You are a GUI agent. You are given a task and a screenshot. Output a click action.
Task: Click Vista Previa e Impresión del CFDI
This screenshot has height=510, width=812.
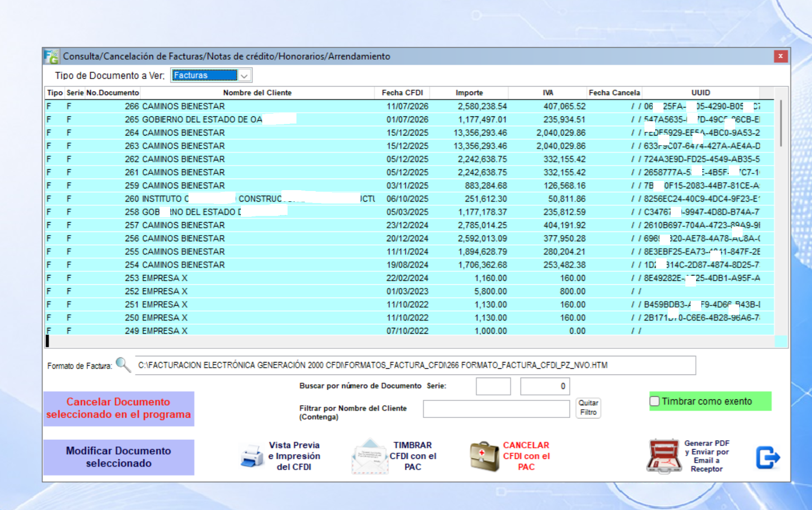[x=294, y=456]
